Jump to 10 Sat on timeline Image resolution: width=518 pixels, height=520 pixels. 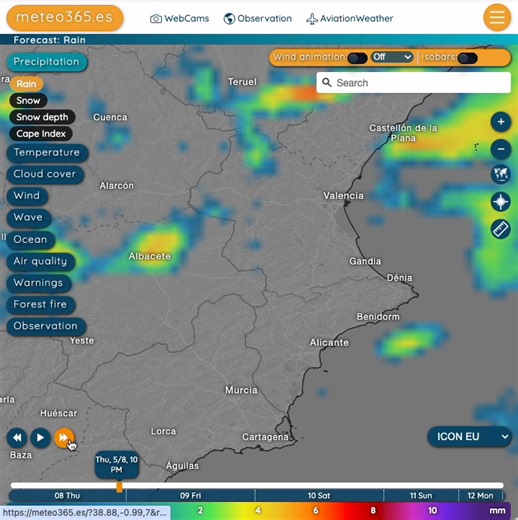point(319,496)
